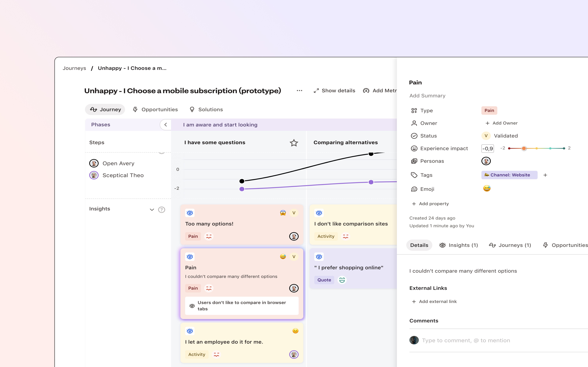Image resolution: width=588 pixels, height=367 pixels.
Task: Collapse the Insights section chevron
Action: coord(152,209)
